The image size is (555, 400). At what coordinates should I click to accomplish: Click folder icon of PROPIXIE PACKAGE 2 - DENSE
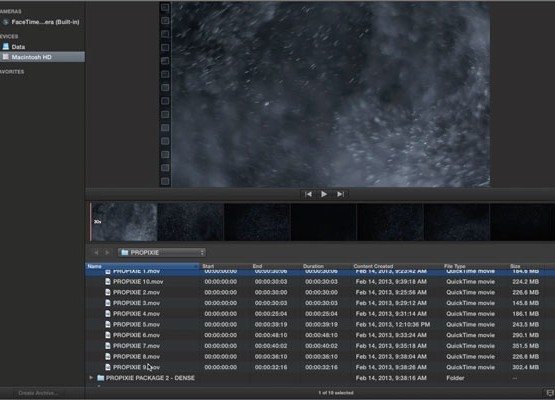click(101, 378)
